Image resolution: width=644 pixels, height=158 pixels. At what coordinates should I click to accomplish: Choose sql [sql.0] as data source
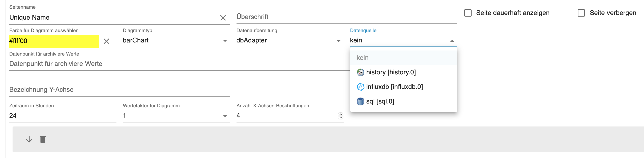tap(404, 101)
